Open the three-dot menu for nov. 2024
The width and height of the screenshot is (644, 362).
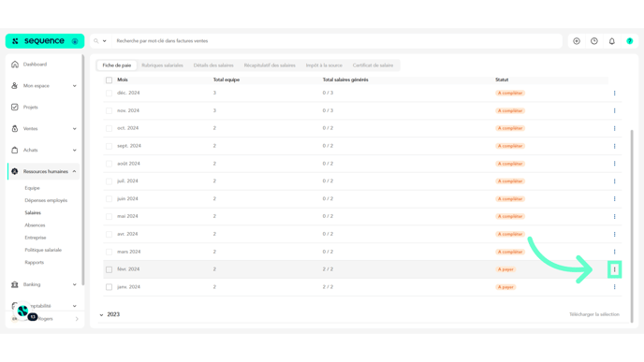[x=614, y=110]
